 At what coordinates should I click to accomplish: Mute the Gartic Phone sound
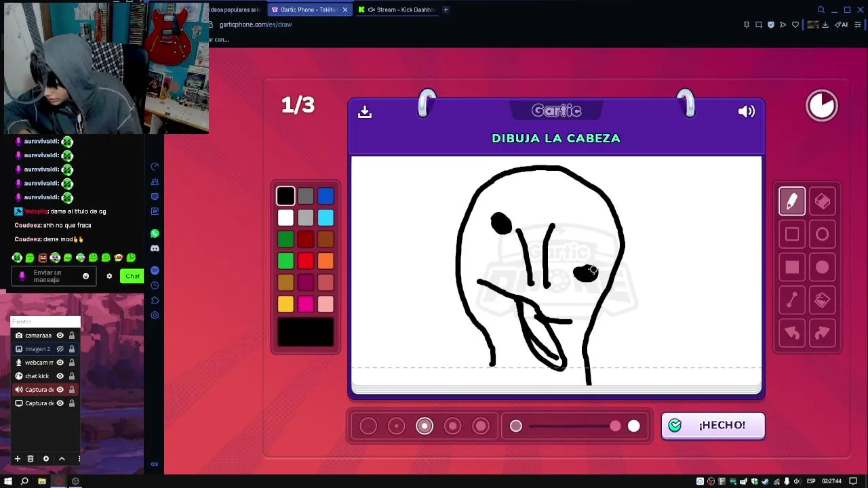tap(747, 112)
